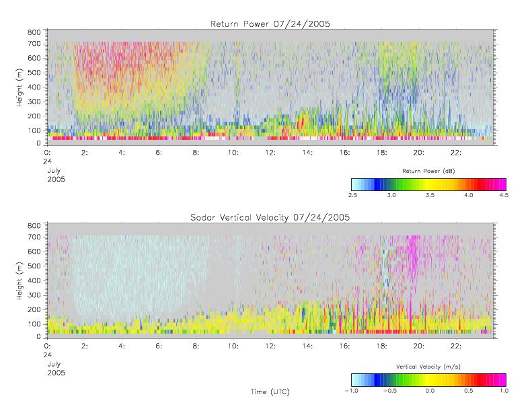Click the "Return Power 07/24/2005" plot title
This screenshot has width=532, height=411.
click(x=270, y=24)
